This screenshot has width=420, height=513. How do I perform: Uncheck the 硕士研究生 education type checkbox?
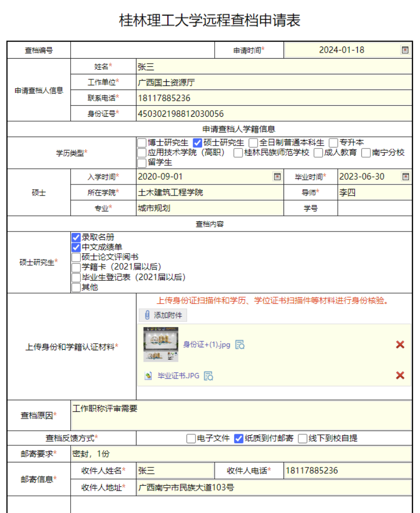pyautogui.click(x=198, y=143)
